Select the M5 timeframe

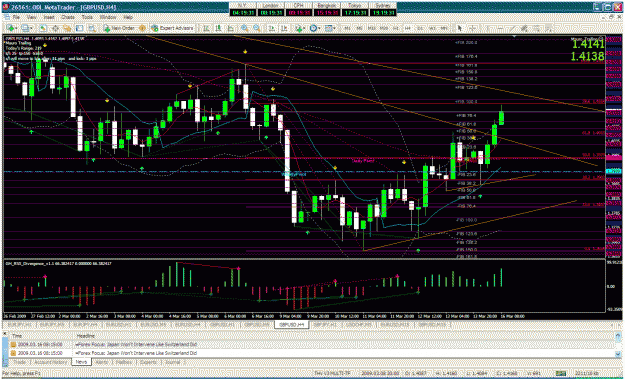tap(359, 28)
